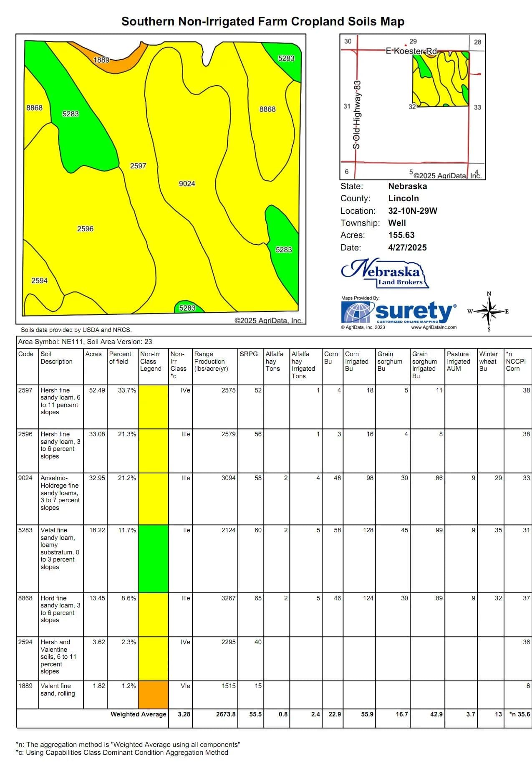
Task: Select the NCCPI Corn column header
Action: click(x=515, y=362)
